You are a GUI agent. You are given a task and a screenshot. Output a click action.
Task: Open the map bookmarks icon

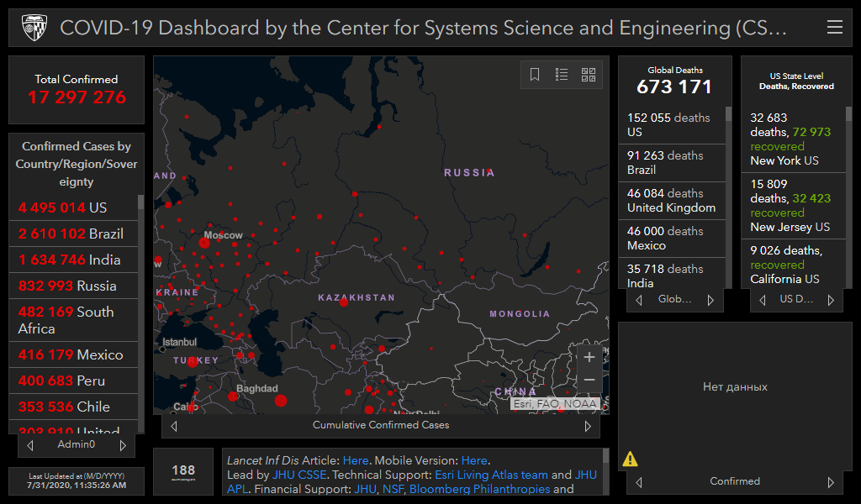[535, 75]
